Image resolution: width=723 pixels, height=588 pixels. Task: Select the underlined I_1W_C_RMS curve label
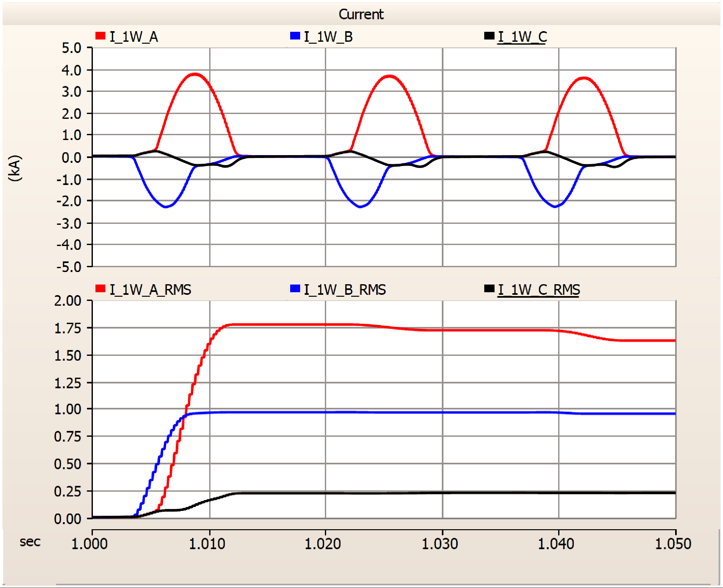coord(539,290)
